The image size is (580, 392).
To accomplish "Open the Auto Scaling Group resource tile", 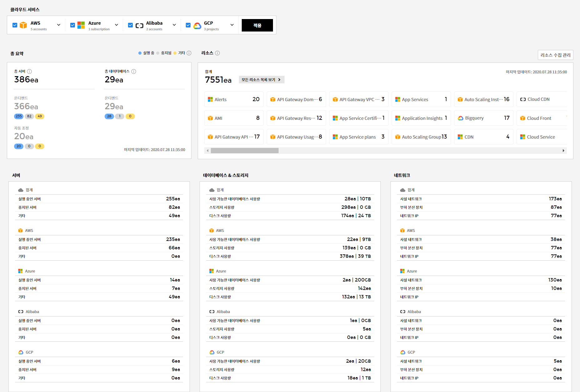I will [x=421, y=137].
